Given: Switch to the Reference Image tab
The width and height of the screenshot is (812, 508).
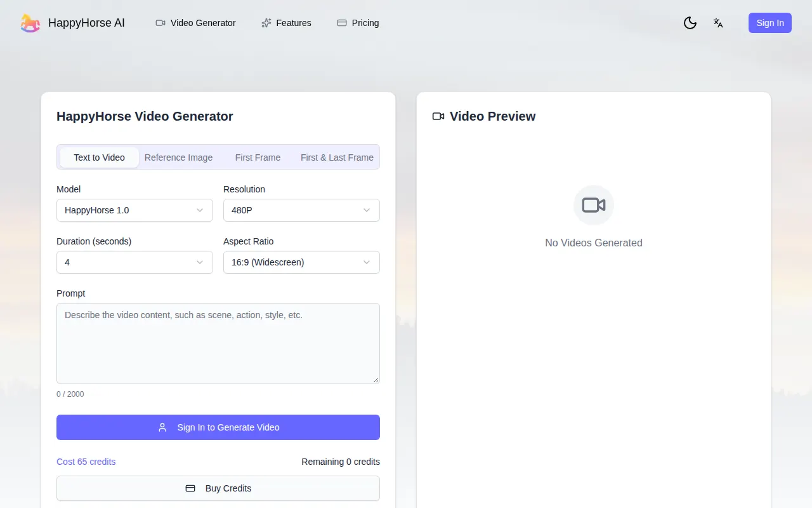Looking at the screenshot, I should (178, 157).
